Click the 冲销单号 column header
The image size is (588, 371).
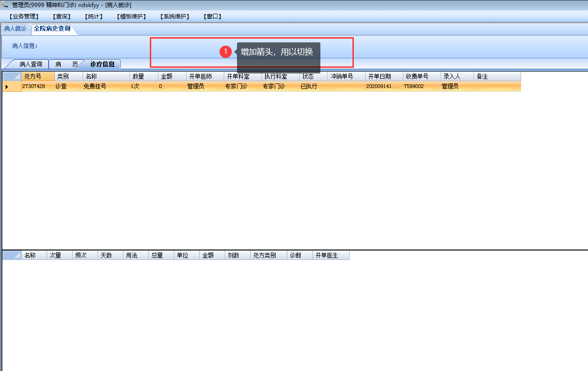coord(346,76)
